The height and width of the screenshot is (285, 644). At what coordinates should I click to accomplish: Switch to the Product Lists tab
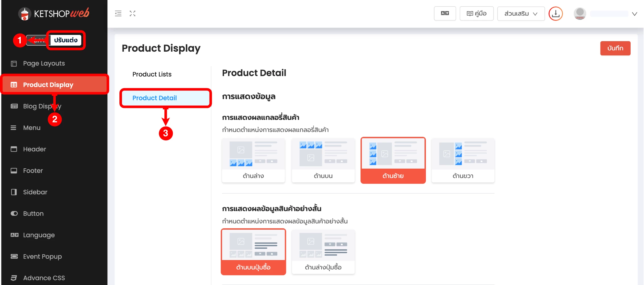[x=152, y=74]
